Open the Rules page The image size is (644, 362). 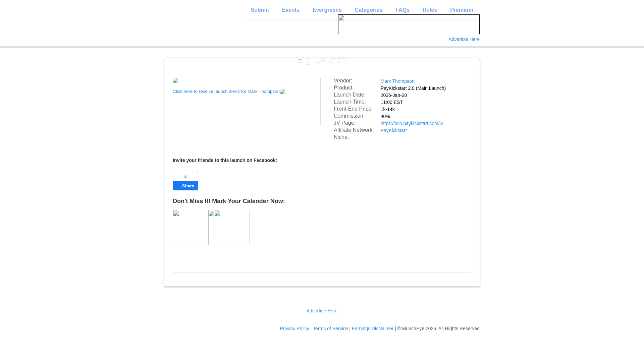pos(430,10)
